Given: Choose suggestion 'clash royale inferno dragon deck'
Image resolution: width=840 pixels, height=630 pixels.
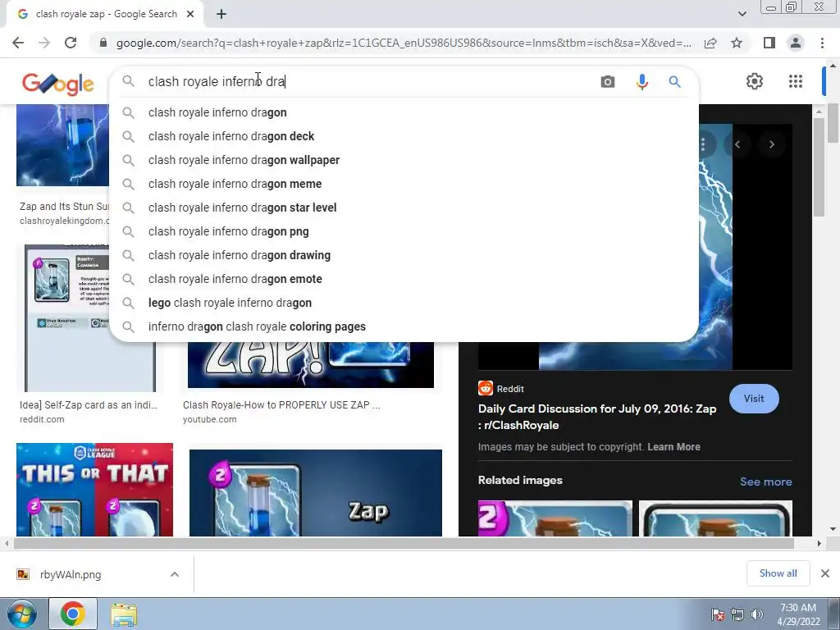Looking at the screenshot, I should [x=404, y=136].
